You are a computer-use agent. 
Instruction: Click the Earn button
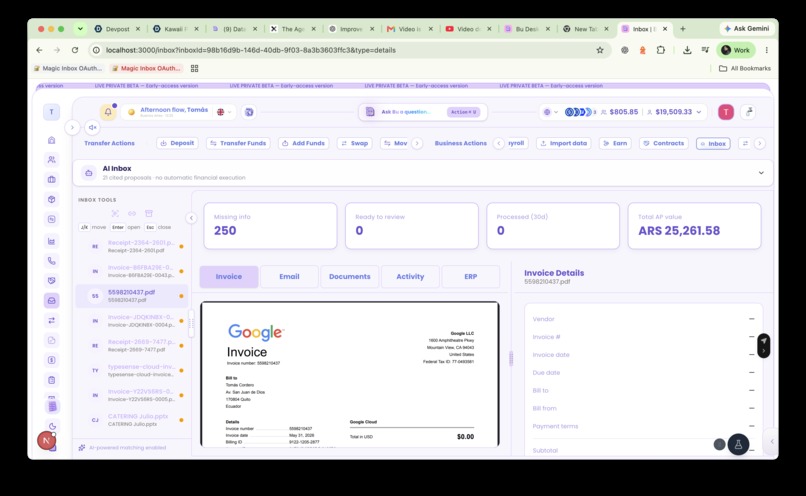click(x=615, y=143)
